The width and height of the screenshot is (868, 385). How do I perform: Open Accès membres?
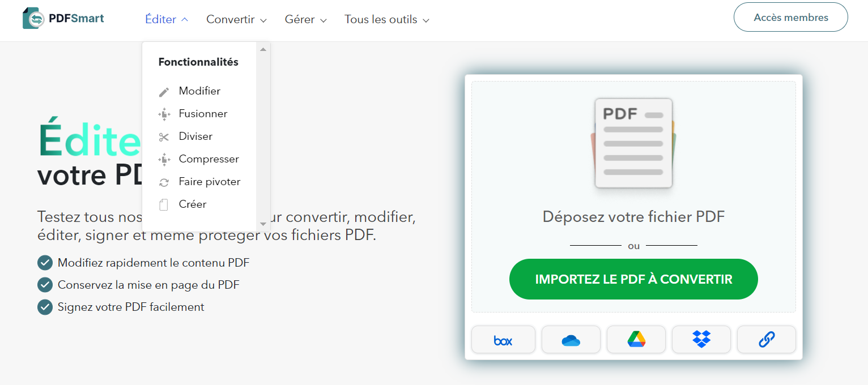point(790,17)
